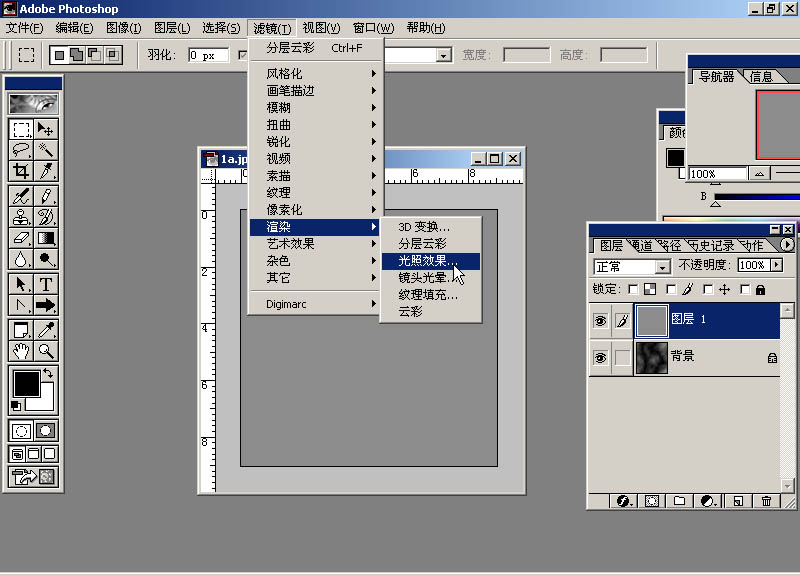Image resolution: width=800 pixels, height=576 pixels.
Task: Toggle link box on 背景 layer
Action: click(622, 358)
